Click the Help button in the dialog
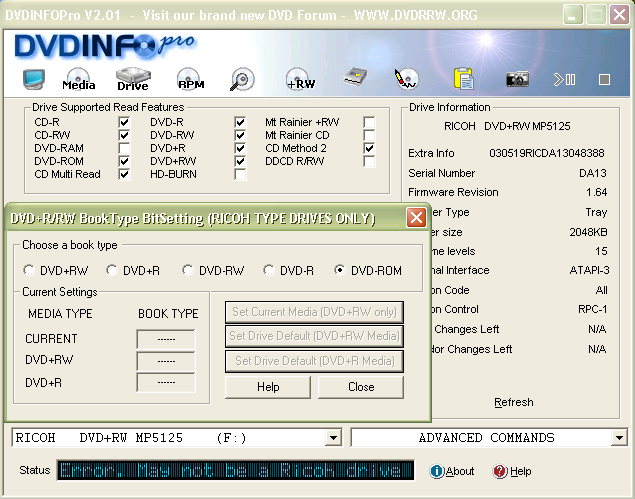635x499 pixels. click(x=268, y=387)
